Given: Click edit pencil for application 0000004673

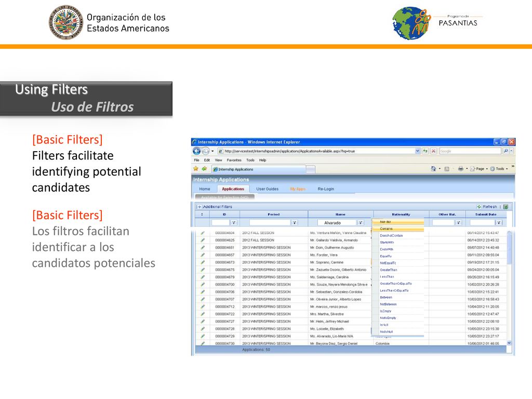Looking at the screenshot, I should point(203,262).
